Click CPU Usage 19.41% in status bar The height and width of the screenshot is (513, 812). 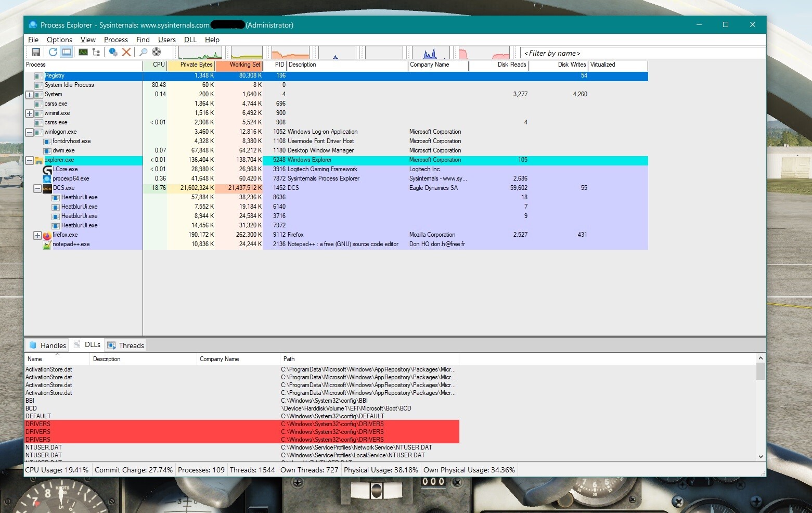57,470
